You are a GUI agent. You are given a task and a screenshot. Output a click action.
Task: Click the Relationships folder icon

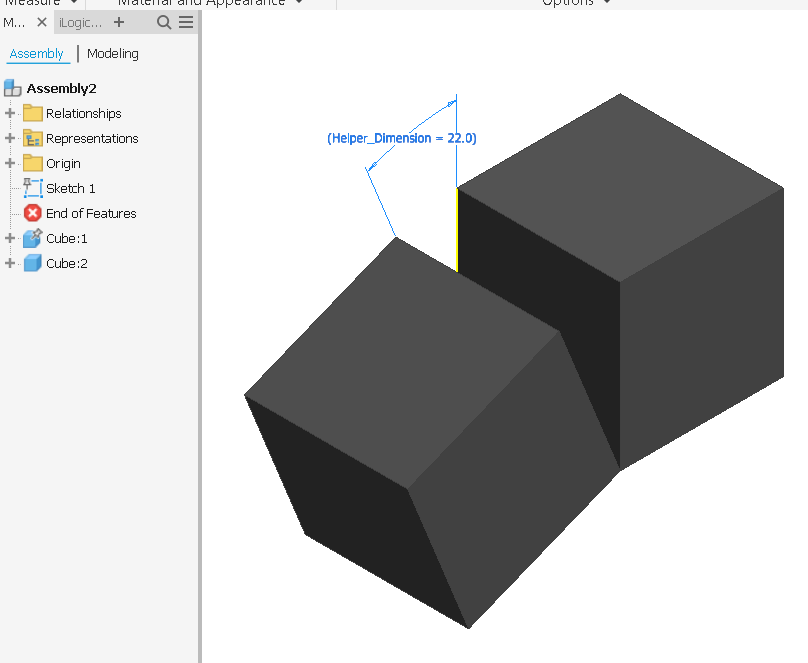(32, 113)
